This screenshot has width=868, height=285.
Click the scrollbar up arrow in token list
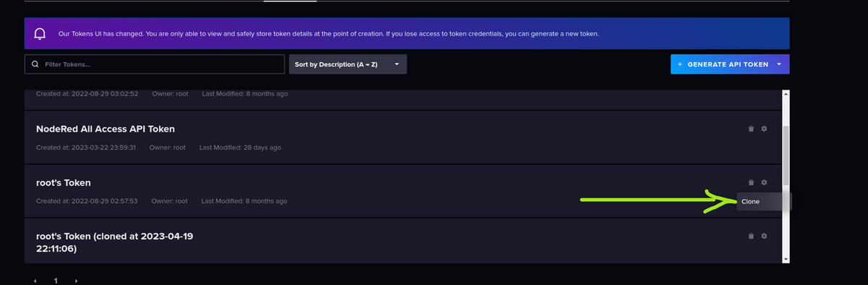786,93
